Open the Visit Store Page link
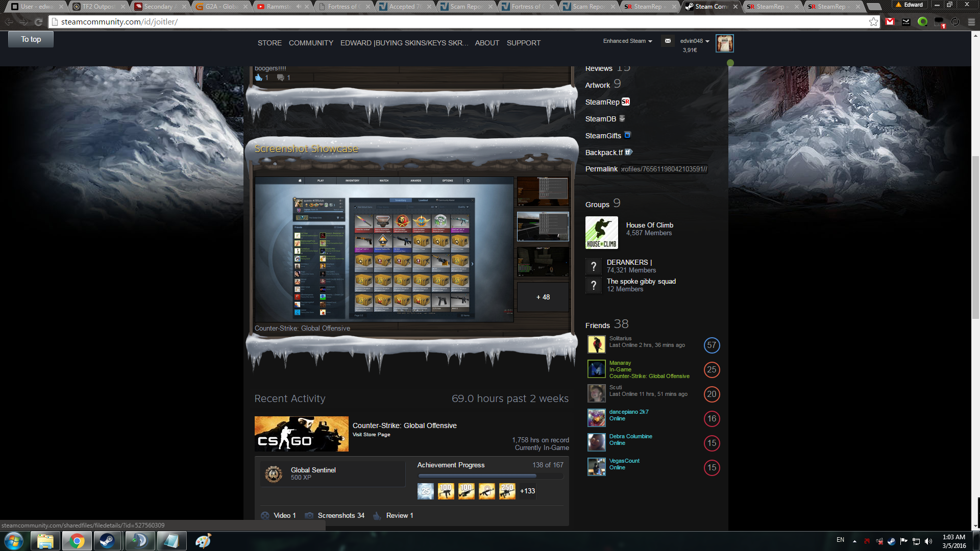Viewport: 980px width, 551px height. click(x=371, y=435)
